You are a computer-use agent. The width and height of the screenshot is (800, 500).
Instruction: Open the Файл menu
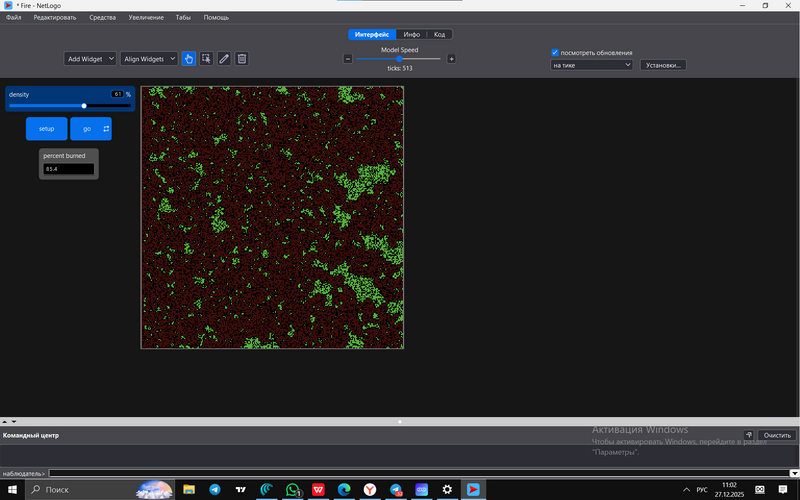tap(14, 18)
